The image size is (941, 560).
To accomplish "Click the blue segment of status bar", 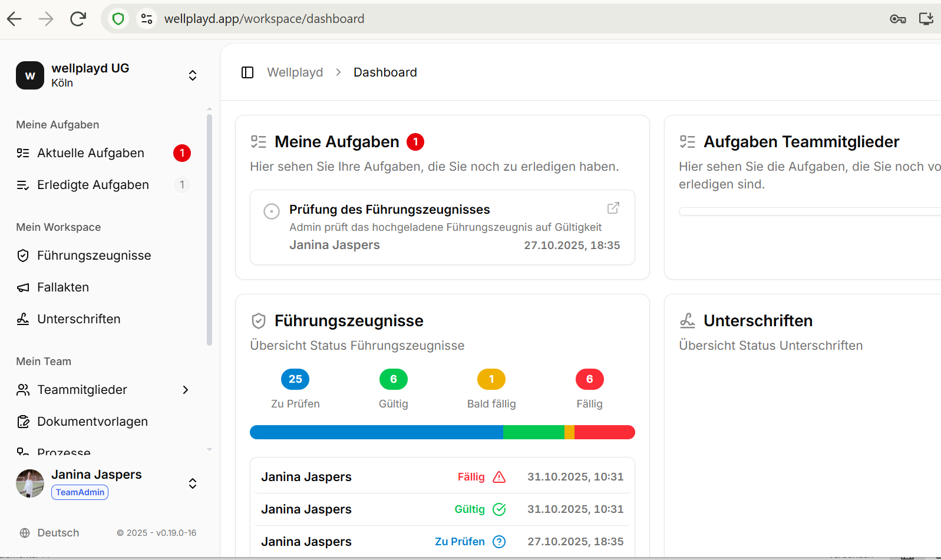I will [x=377, y=432].
